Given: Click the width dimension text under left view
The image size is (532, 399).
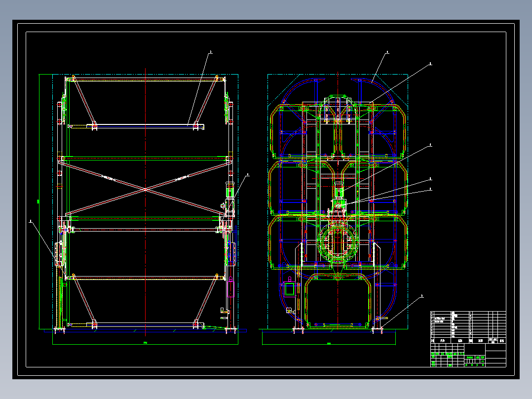Looking at the screenshot, I should (146, 343).
